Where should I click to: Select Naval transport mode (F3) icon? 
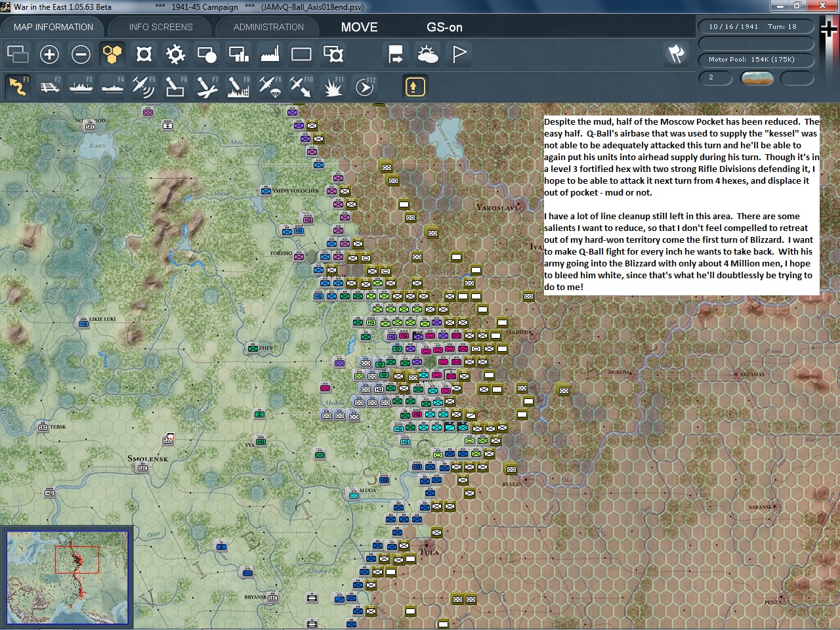click(81, 87)
